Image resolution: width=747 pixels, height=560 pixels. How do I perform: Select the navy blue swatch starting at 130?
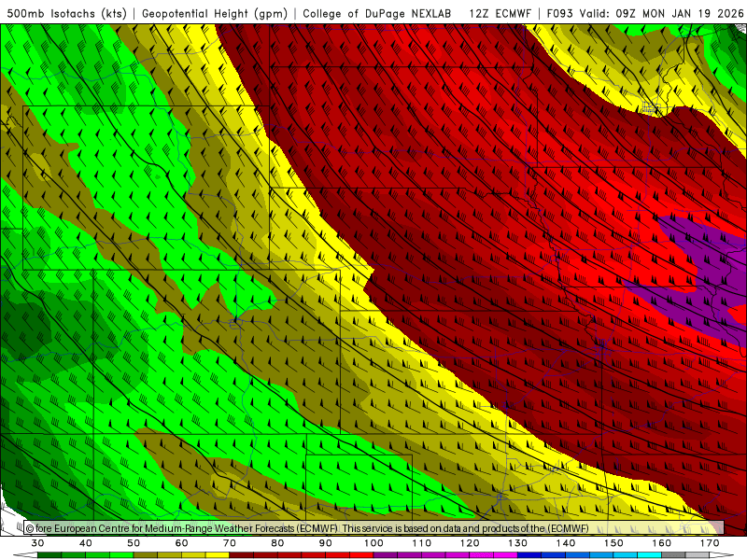click(x=529, y=555)
